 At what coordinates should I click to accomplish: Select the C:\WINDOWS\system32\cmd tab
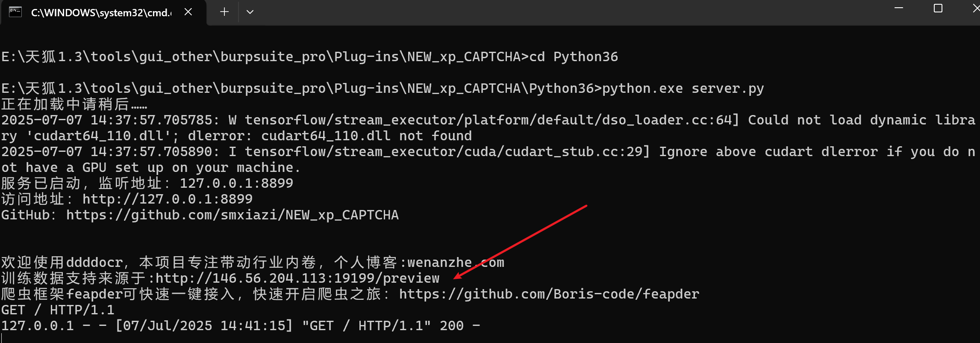click(x=101, y=13)
